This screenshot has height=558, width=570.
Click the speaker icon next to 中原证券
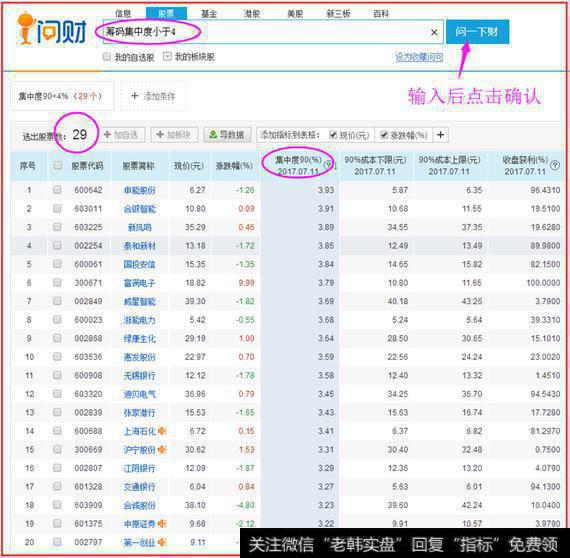click(x=162, y=523)
